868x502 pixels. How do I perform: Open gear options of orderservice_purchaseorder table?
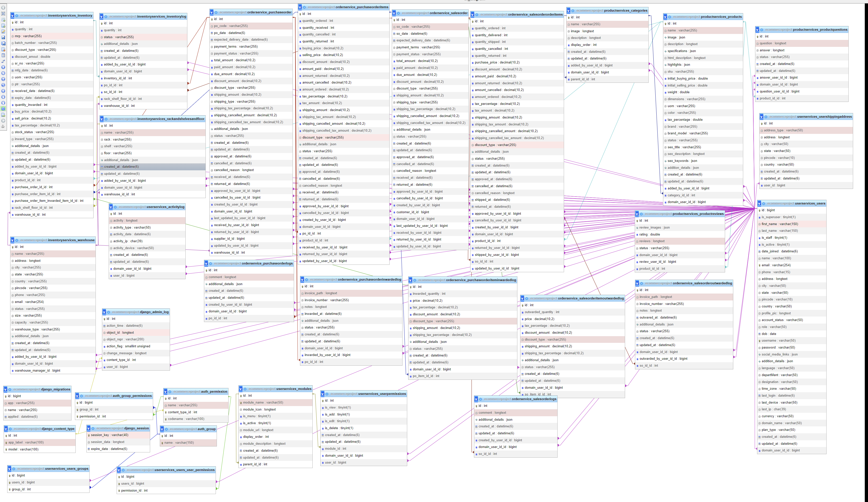[216, 12]
